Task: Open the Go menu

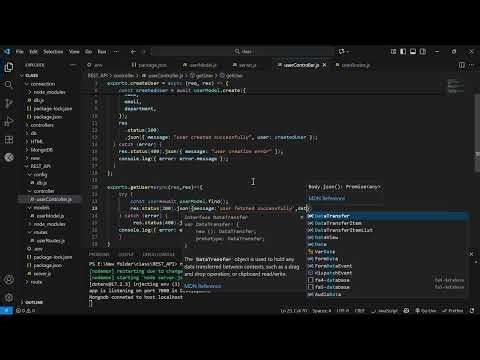Action: tap(88, 51)
